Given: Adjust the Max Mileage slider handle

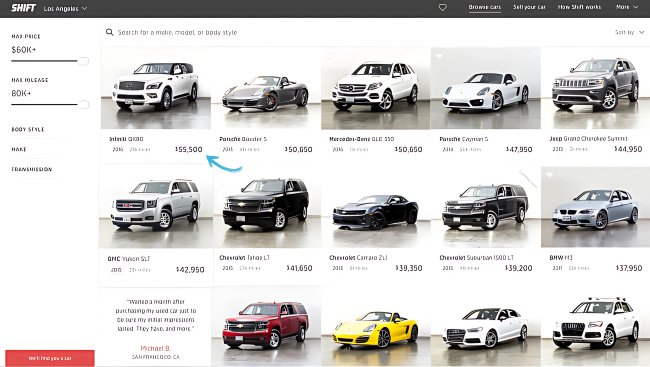Looking at the screenshot, I should pos(83,105).
